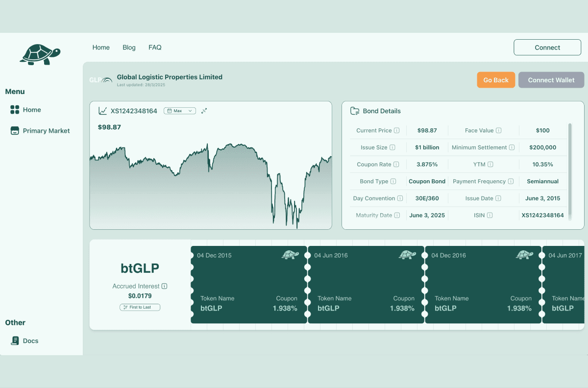
Task: Click the 3.875% coupon rate value
Action: [x=427, y=165]
